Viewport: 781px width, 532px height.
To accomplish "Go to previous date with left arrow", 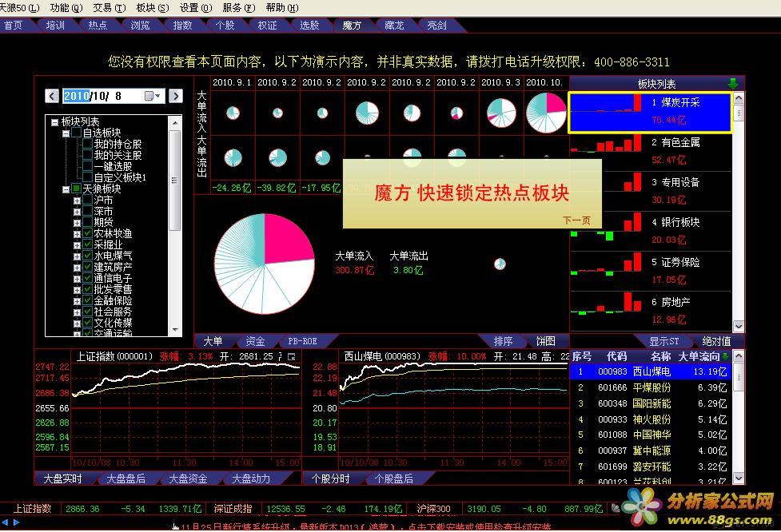I will pyautogui.click(x=52, y=96).
